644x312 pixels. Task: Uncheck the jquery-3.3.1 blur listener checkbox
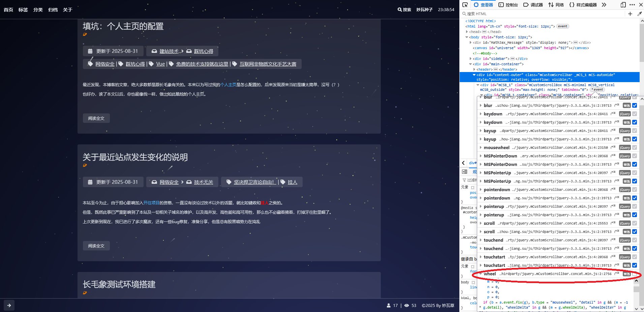pos(635,105)
